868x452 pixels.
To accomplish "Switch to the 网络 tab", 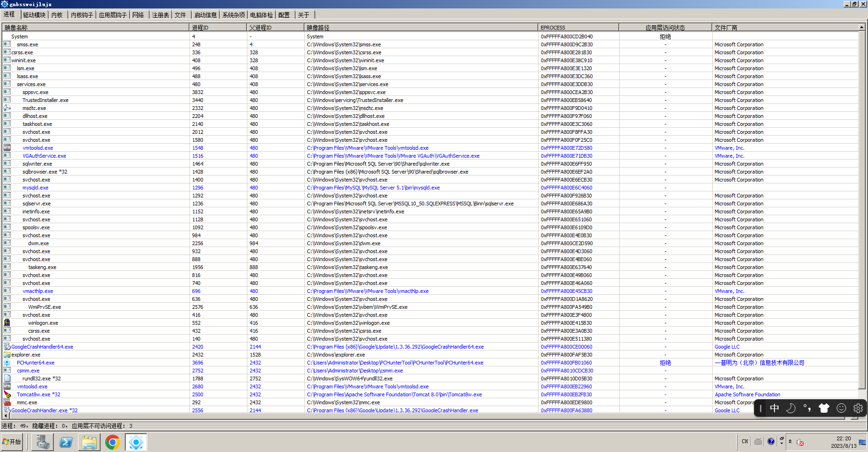I will point(138,15).
